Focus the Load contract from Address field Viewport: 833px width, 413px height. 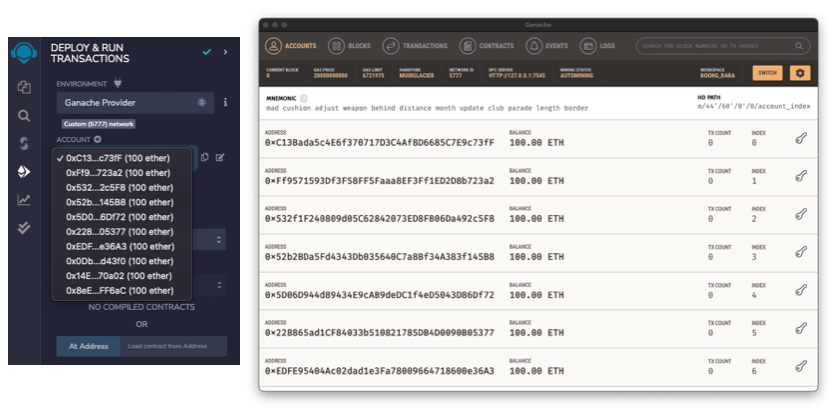click(174, 346)
